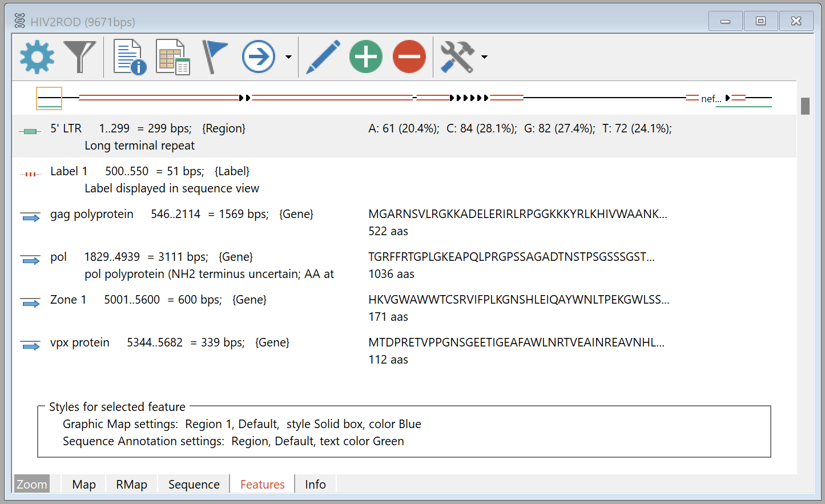Open settings with the blue gear icon

tap(37, 57)
